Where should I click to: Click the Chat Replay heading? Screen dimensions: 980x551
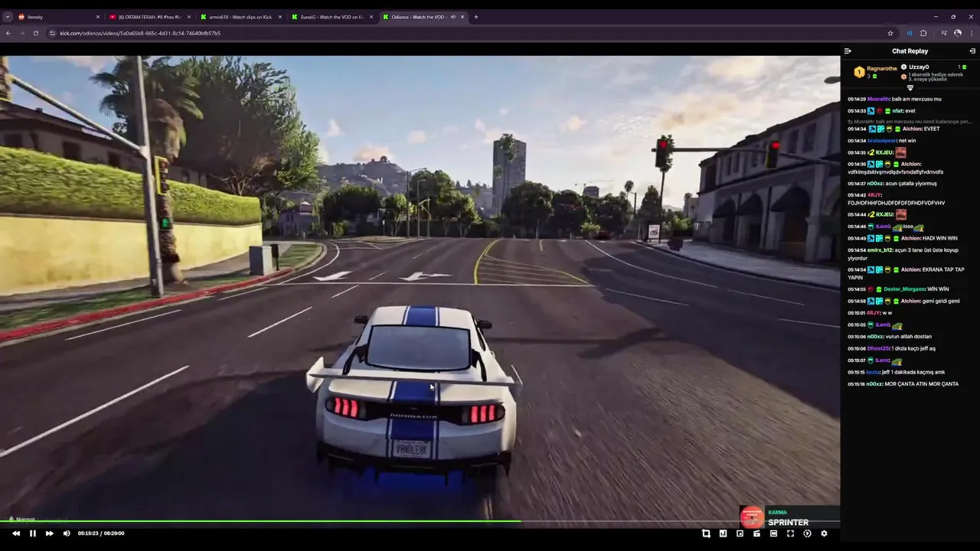click(x=910, y=51)
